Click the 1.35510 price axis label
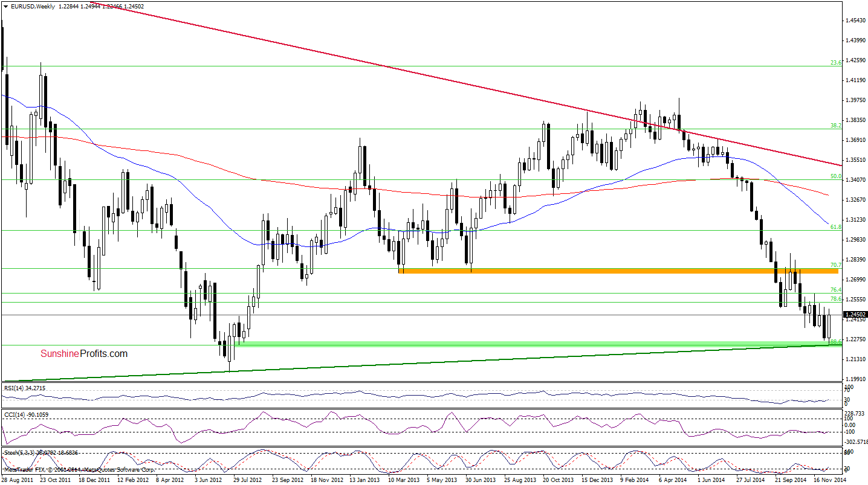Image resolution: width=868 pixels, height=485 pixels. click(856, 160)
